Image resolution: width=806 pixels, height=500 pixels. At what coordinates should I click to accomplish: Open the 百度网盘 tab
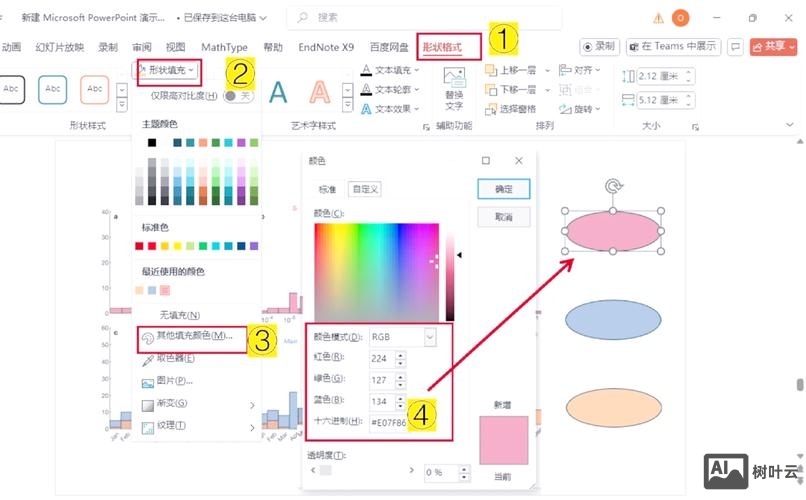coord(389,47)
